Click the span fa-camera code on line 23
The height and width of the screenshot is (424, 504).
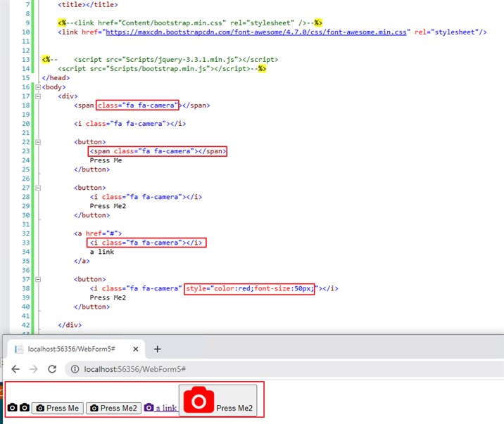(158, 151)
